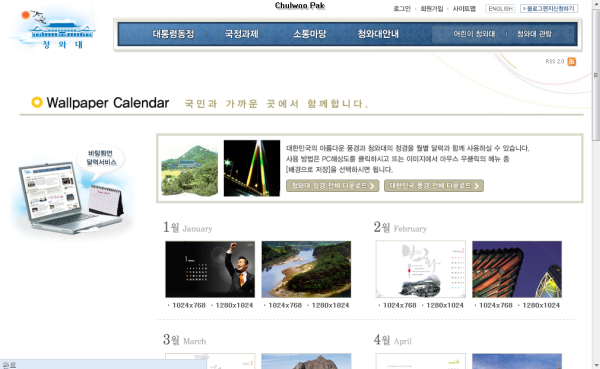Open the RSS 2.0 feed icon
Viewport: 600px width, 369px height.
pos(572,62)
